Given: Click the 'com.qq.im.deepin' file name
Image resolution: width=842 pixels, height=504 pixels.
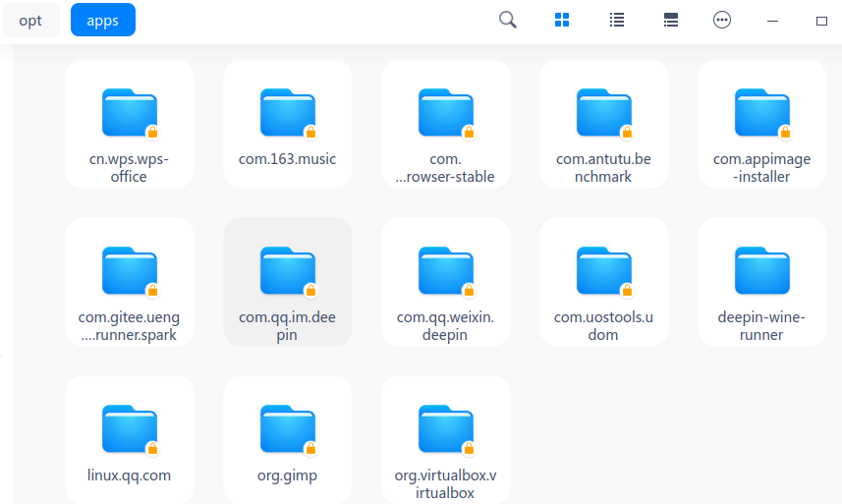Looking at the screenshot, I should pyautogui.click(x=287, y=326).
